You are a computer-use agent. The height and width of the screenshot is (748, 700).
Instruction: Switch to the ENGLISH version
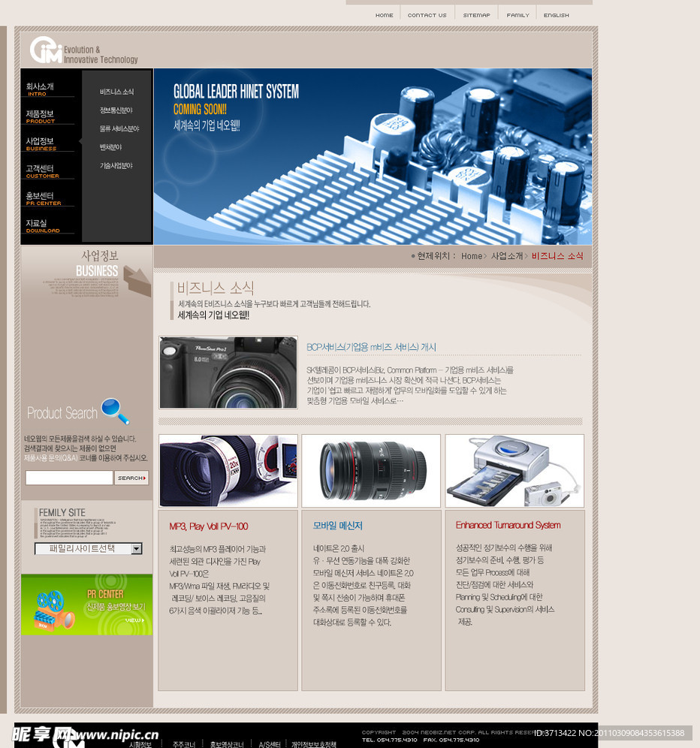(x=557, y=15)
